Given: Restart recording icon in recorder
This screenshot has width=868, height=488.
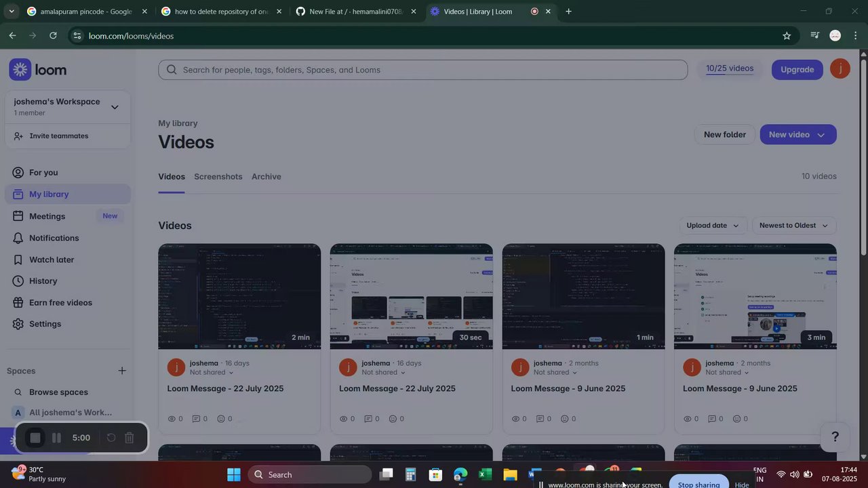Looking at the screenshot, I should 111,438.
